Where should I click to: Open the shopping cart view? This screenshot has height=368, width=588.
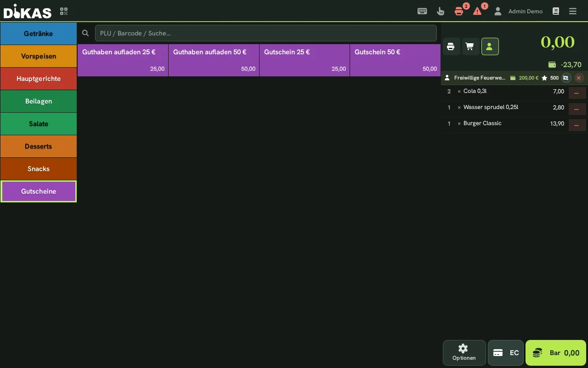point(470,46)
